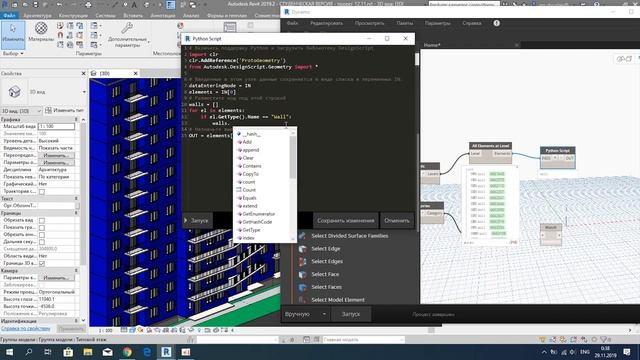The height and width of the screenshot is (360, 640).
Task: Click the 3D view house icon in view tab
Action: (x=94, y=73)
